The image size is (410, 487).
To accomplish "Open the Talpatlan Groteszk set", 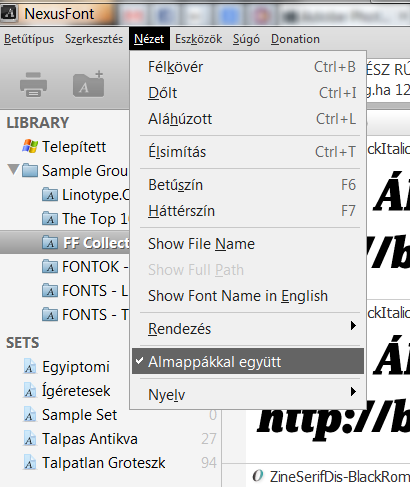I will click(103, 463).
